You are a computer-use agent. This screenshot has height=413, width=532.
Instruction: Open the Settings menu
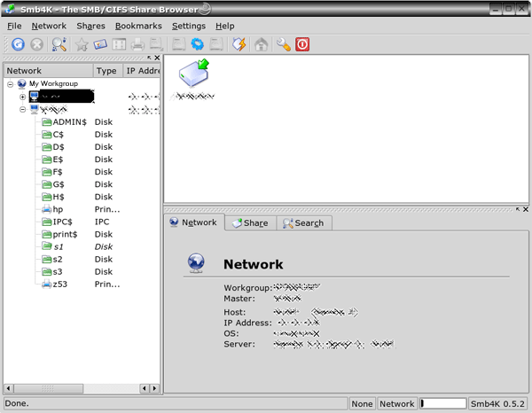pyautogui.click(x=189, y=26)
